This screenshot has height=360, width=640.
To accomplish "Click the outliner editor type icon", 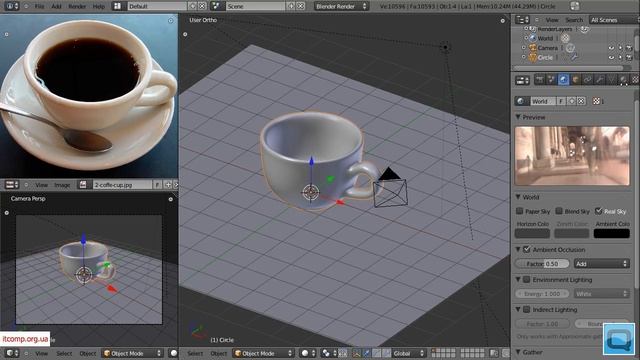I will pyautogui.click(x=522, y=20).
